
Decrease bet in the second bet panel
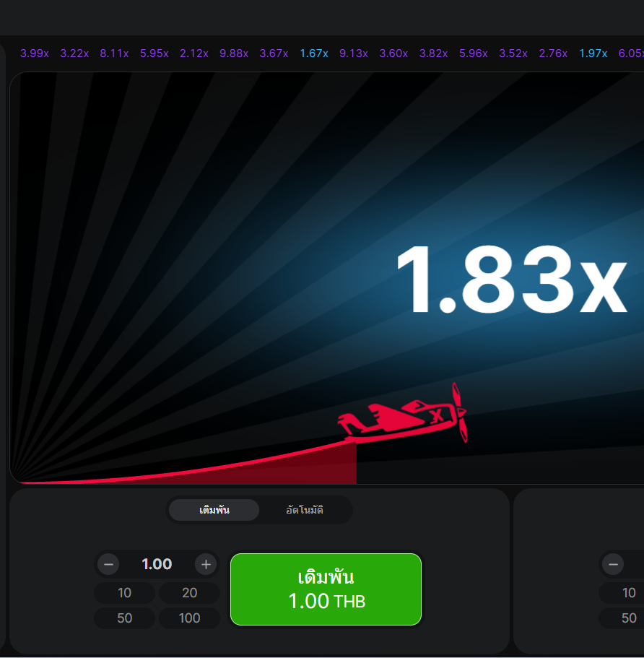point(613,564)
